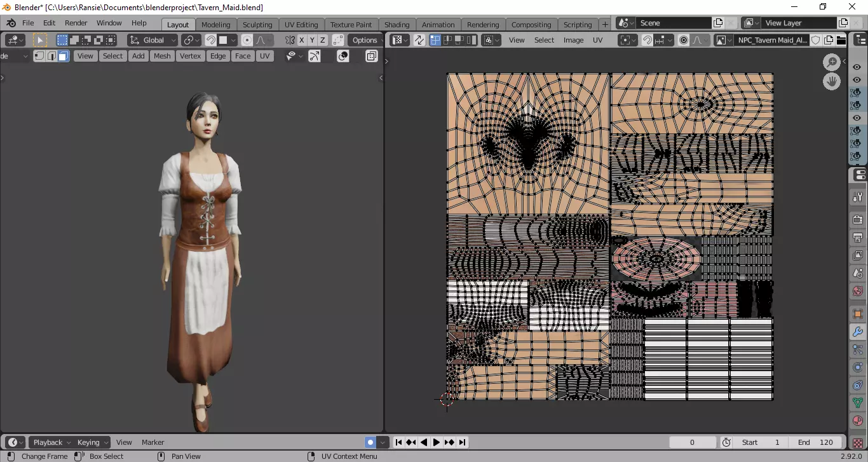Open the Modifier properties wrench tab

[x=857, y=332]
